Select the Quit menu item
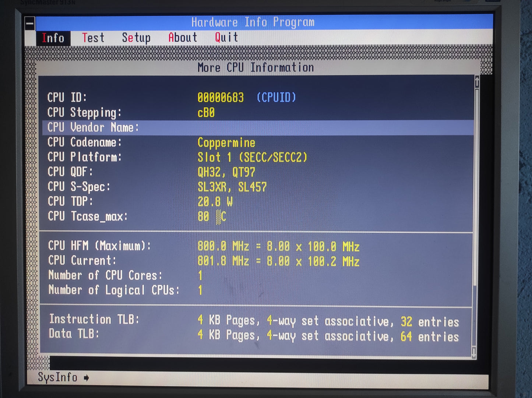532x398 pixels. (x=225, y=37)
